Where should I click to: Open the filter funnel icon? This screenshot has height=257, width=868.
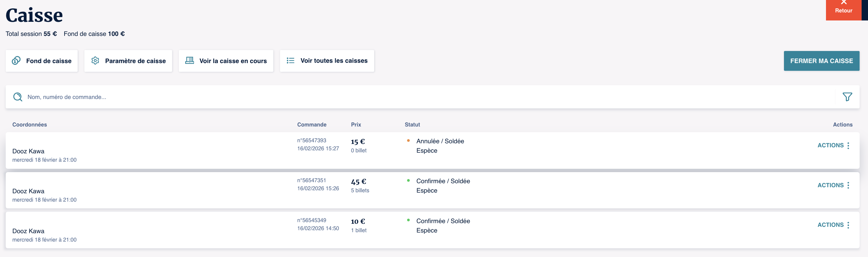point(847,97)
